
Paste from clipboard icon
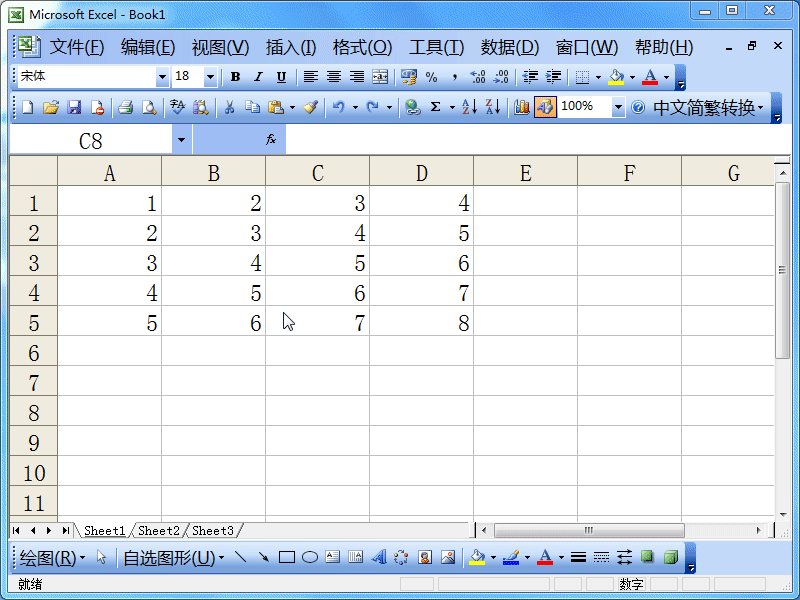(x=276, y=108)
